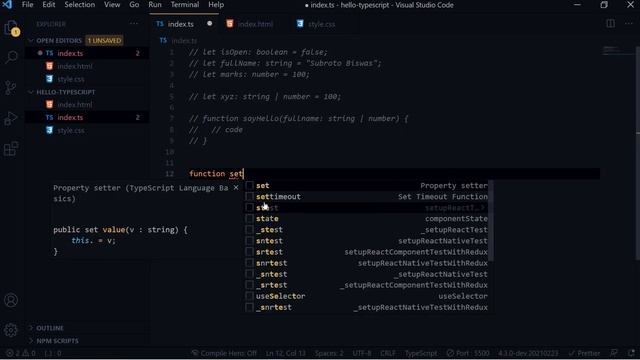The width and height of the screenshot is (640, 360).
Task: Open the Go menu
Action: tap(134, 5)
